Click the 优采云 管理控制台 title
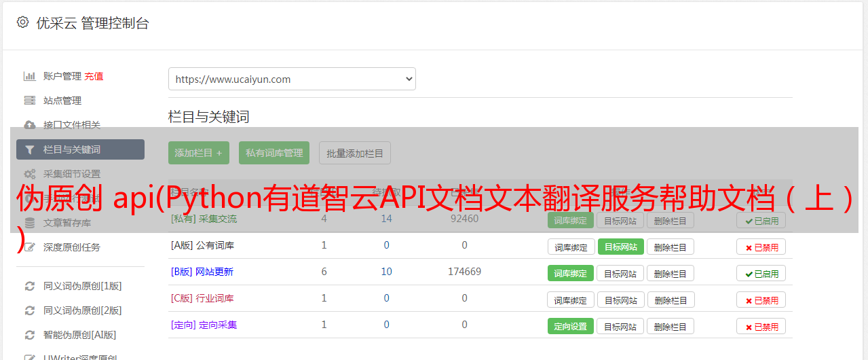This screenshot has height=360, width=868. click(x=93, y=23)
